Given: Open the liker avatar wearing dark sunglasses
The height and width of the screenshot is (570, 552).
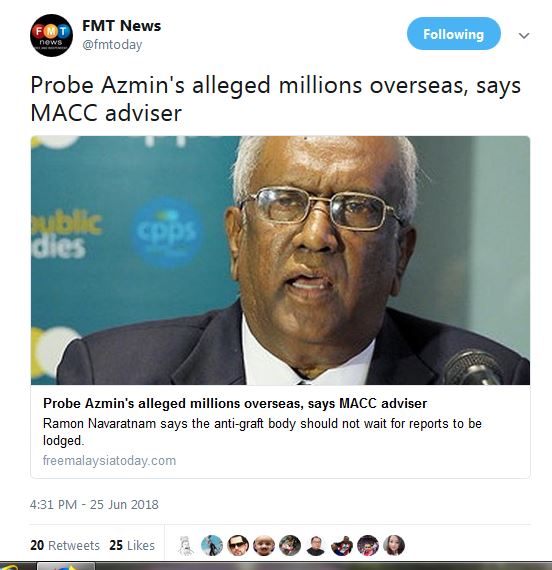Looking at the screenshot, I should click(238, 546).
